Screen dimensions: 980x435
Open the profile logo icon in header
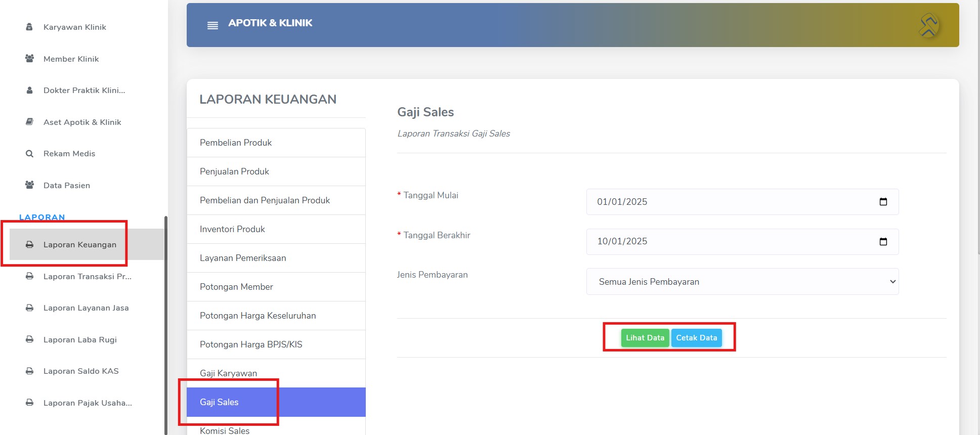click(x=929, y=25)
